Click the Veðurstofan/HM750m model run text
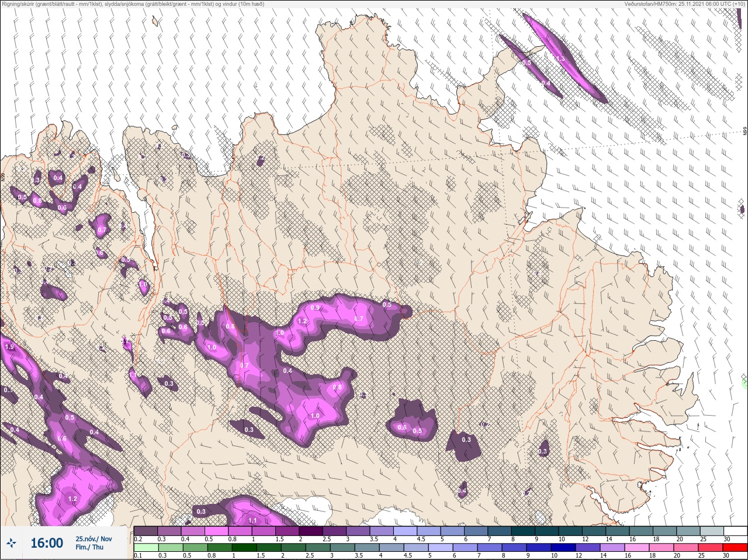The width and height of the screenshot is (748, 560). coord(685,4)
